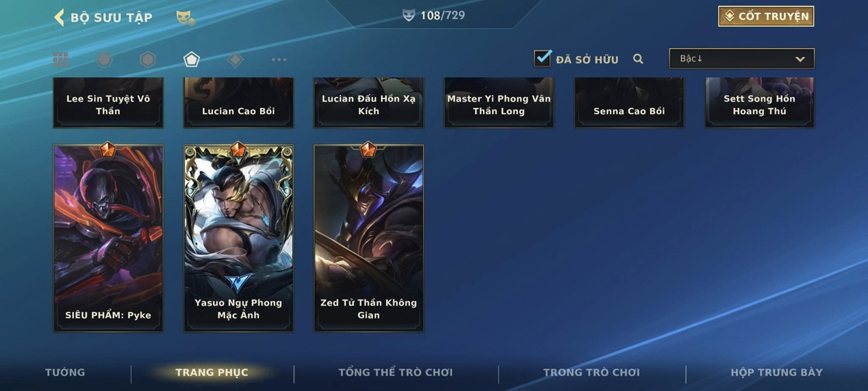Click the golden theater masks icon
The height and width of the screenshot is (391, 868).
[185, 18]
